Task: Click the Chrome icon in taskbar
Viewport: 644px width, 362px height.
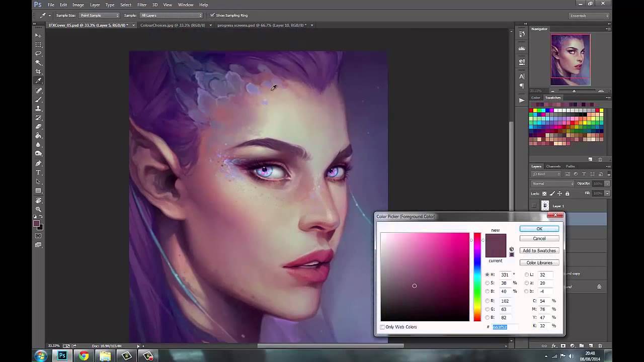Action: 84,356
